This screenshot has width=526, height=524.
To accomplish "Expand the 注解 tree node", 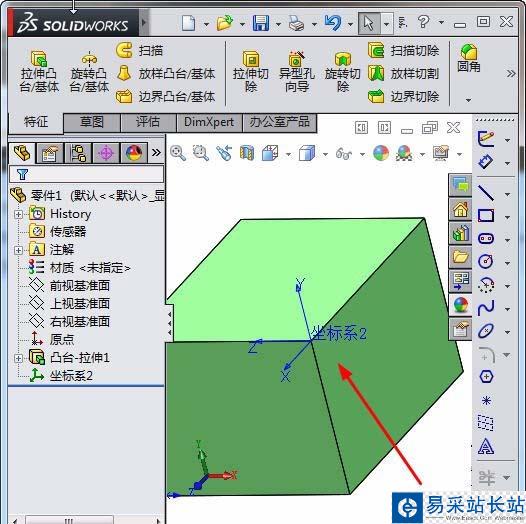I will (x=18, y=250).
